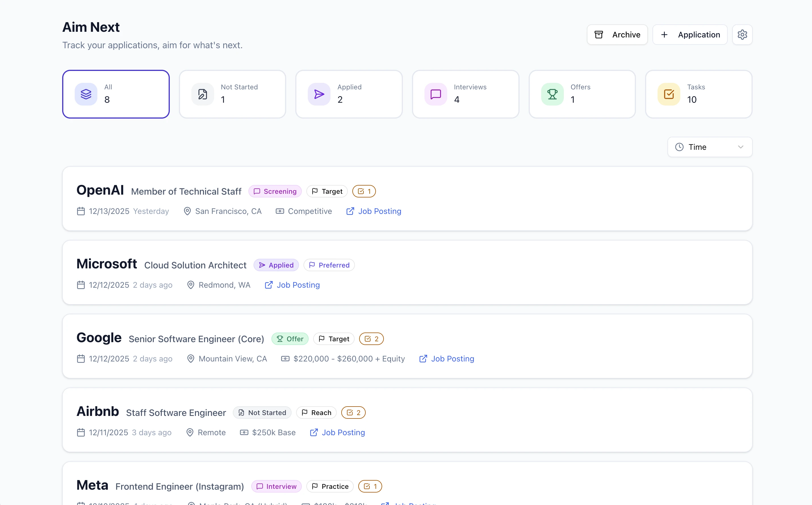Image resolution: width=812 pixels, height=505 pixels.
Task: Click the paper-plane icon on the Applied card
Action: [x=319, y=94]
